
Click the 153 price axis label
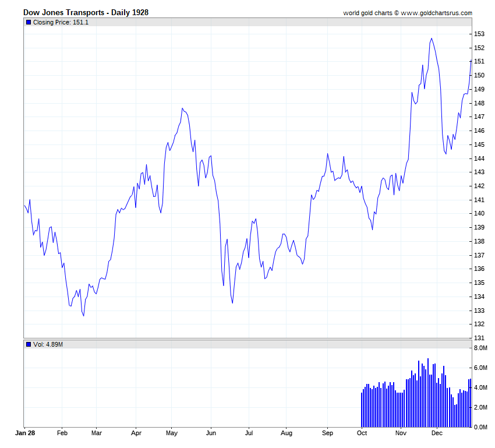[x=479, y=34]
